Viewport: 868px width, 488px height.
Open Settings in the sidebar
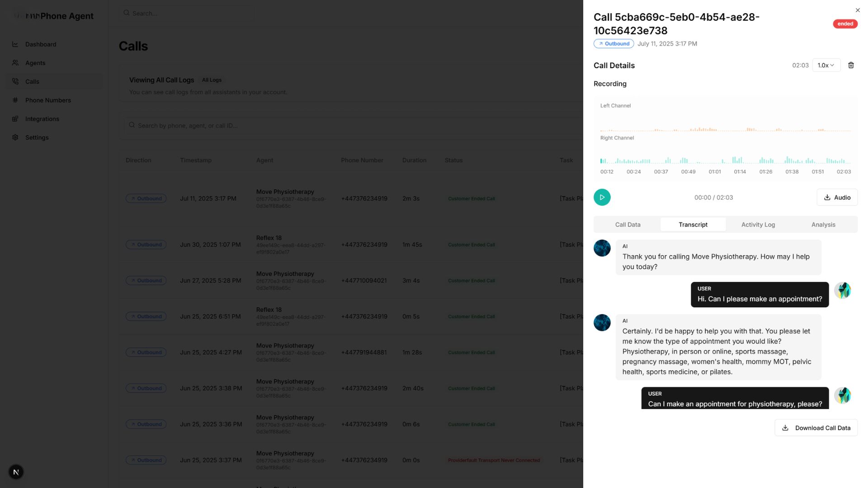tap(54, 137)
